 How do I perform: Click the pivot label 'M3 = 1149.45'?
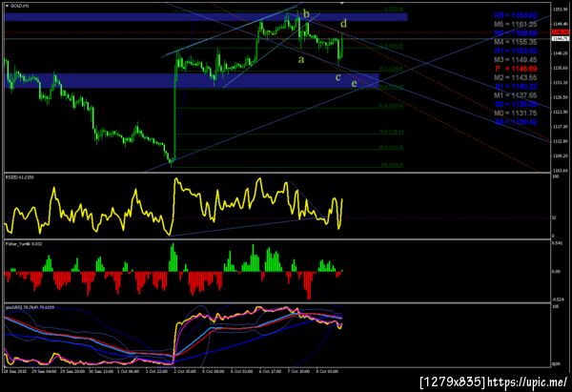[515, 59]
